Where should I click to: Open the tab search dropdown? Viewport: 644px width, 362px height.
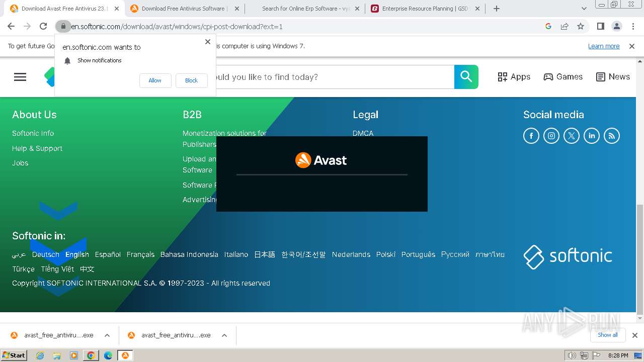pyautogui.click(x=584, y=9)
